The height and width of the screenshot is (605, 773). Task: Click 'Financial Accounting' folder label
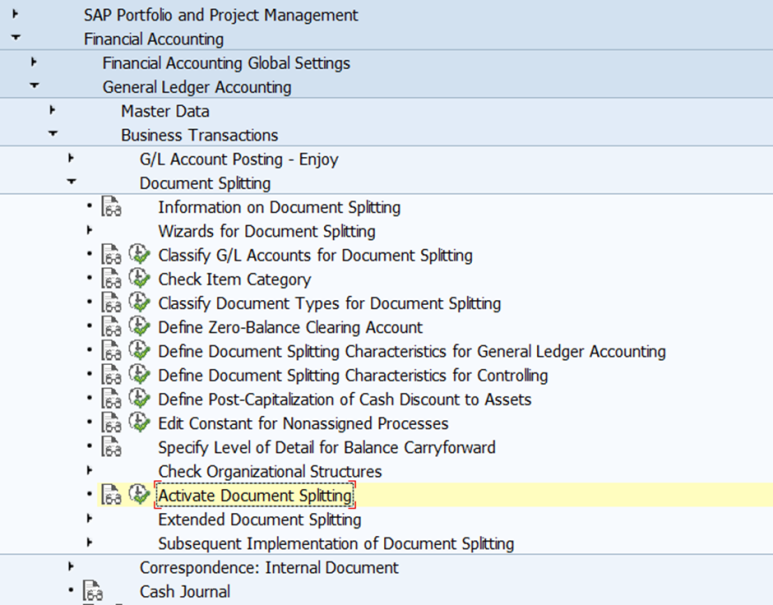pyautogui.click(x=154, y=39)
